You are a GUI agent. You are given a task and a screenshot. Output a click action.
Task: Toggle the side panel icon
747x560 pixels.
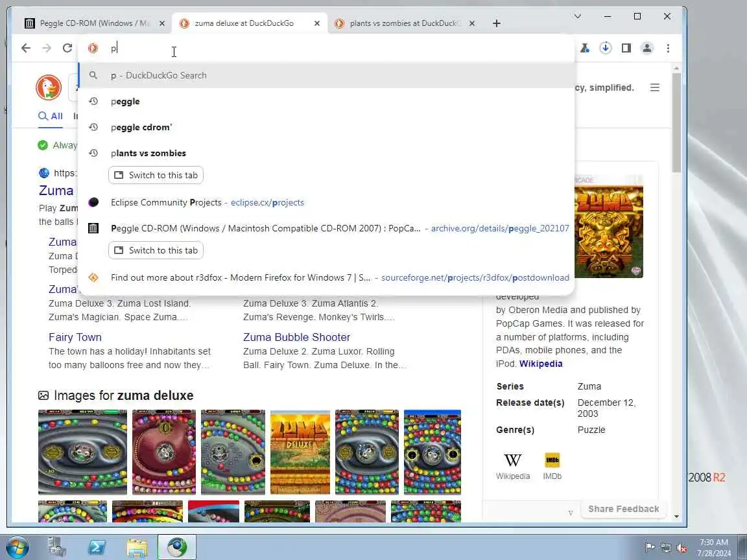[x=626, y=48]
